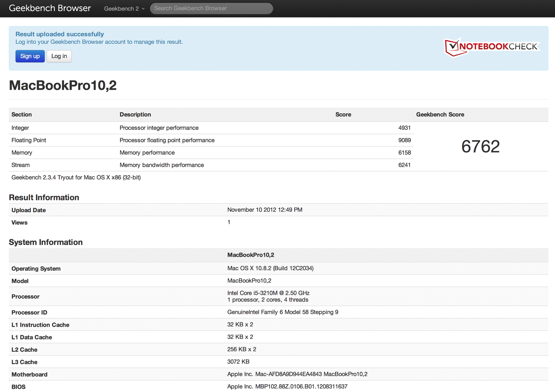
Task: Click the Geekbench Browser home logo
Action: pos(50,8)
